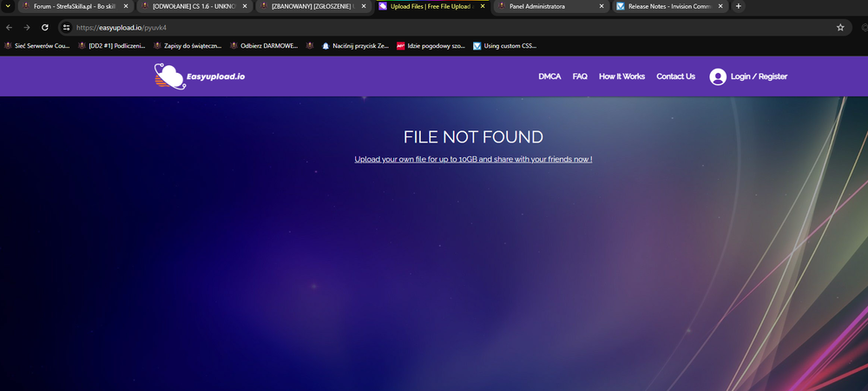Screen dimensions: 868x391
Task: Open the tab search dropdown arrow
Action: point(8,6)
